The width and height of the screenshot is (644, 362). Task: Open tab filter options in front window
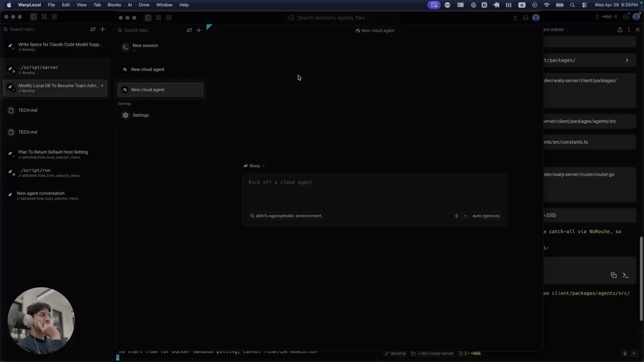189,30
